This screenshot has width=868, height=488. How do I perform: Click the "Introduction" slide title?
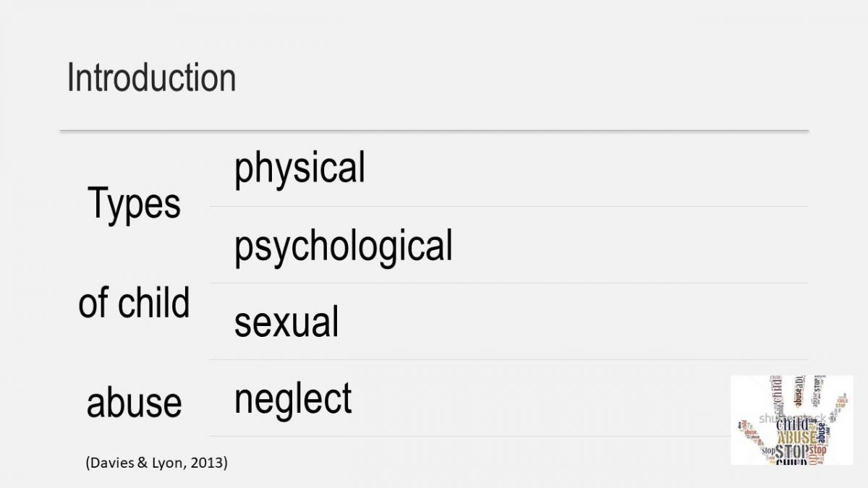pos(151,78)
